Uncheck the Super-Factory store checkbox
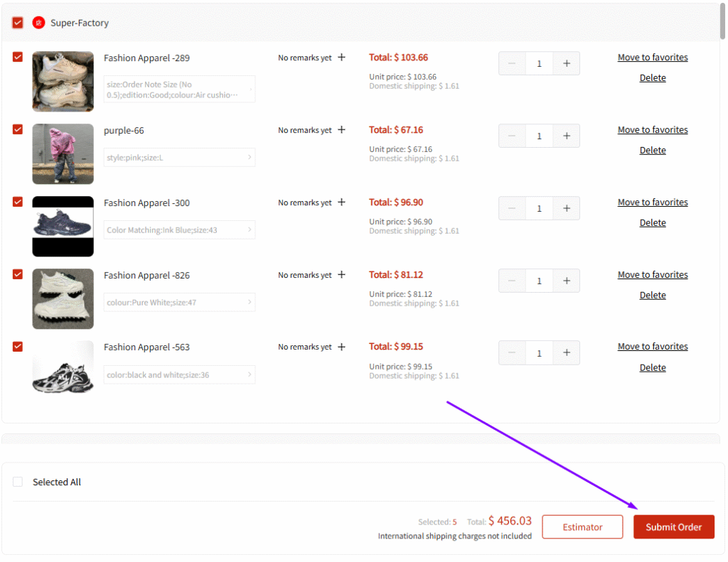 pyautogui.click(x=18, y=23)
